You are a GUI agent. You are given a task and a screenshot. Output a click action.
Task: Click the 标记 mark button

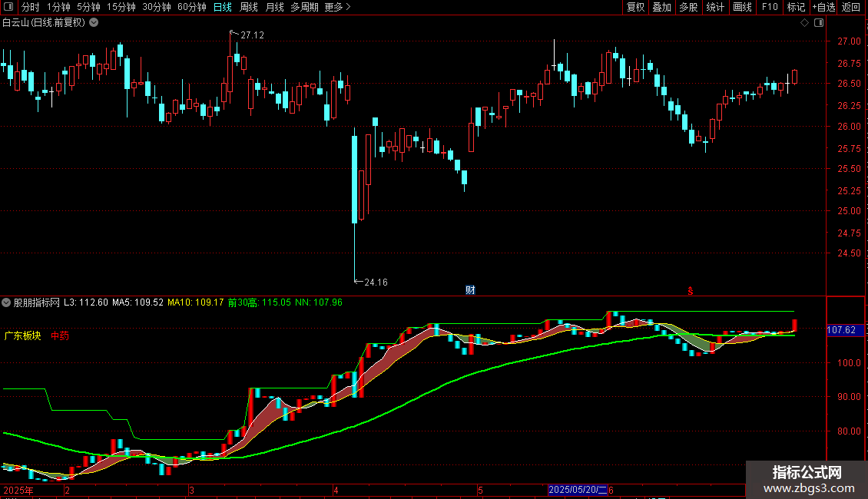[796, 7]
